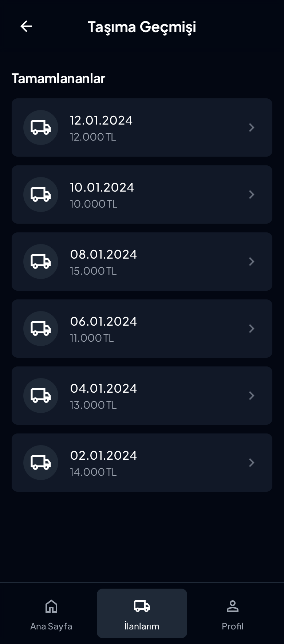Select the 13.000 TL shipment entry
The width and height of the screenshot is (284, 644).
coord(142,396)
